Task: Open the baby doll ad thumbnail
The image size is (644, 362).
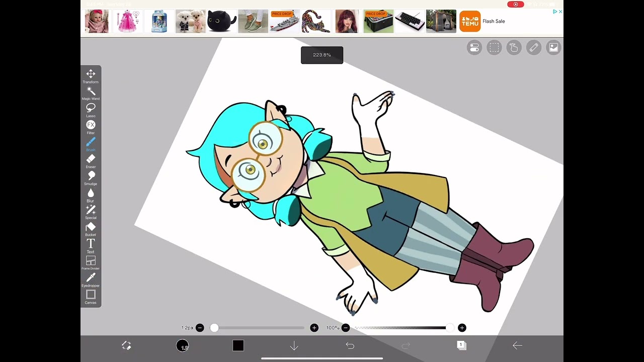Action: click(x=97, y=22)
